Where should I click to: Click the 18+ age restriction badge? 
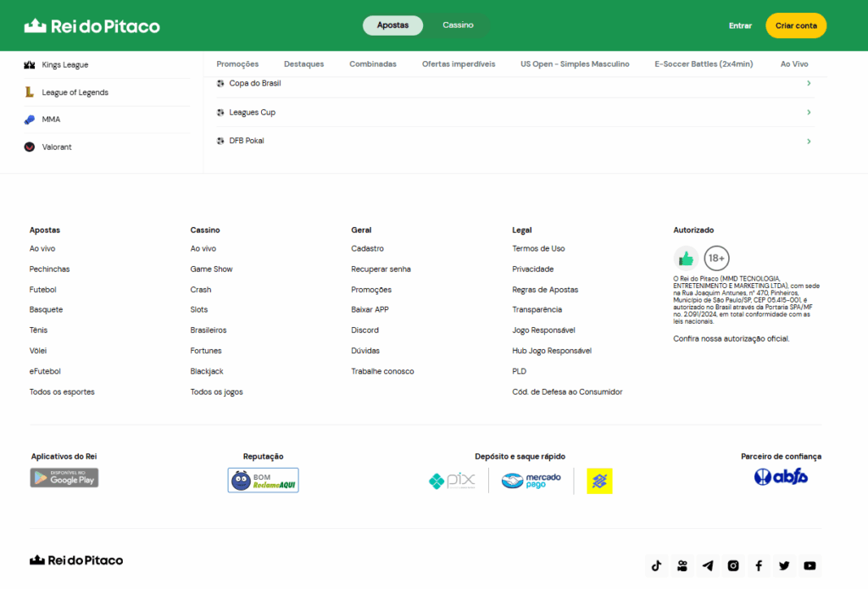[x=716, y=258]
